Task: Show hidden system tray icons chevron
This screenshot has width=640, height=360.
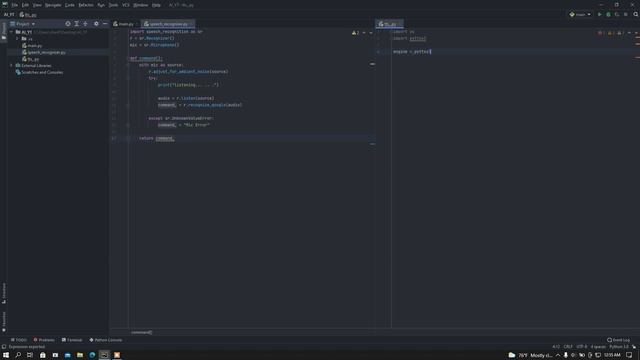Action: click(x=558, y=355)
